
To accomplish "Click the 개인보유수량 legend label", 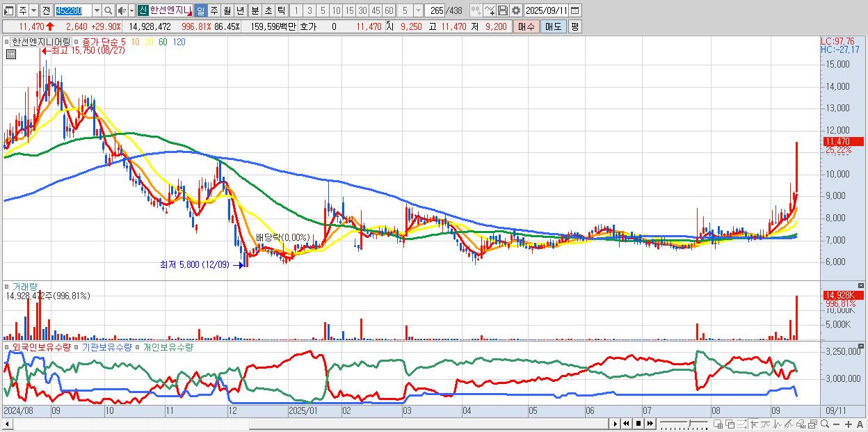I will pos(168,346).
